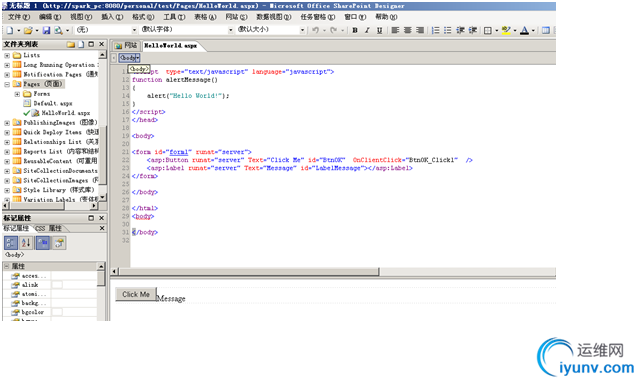Click the folder list scroll down arrow
The height and width of the screenshot is (384, 640).
(102, 197)
